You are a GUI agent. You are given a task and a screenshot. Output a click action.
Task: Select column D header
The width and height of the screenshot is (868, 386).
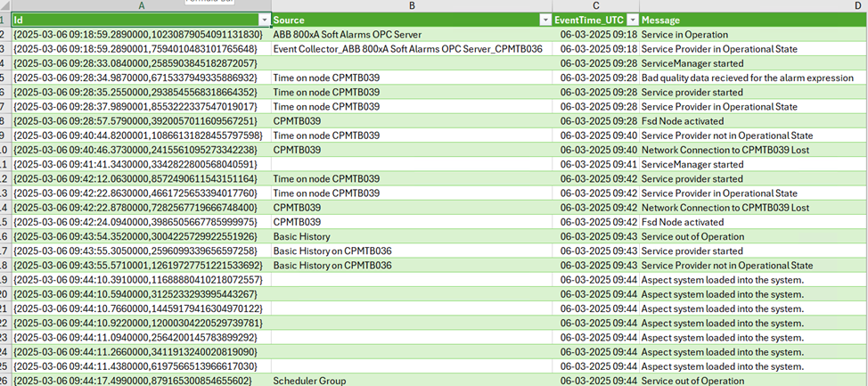pos(753,5)
